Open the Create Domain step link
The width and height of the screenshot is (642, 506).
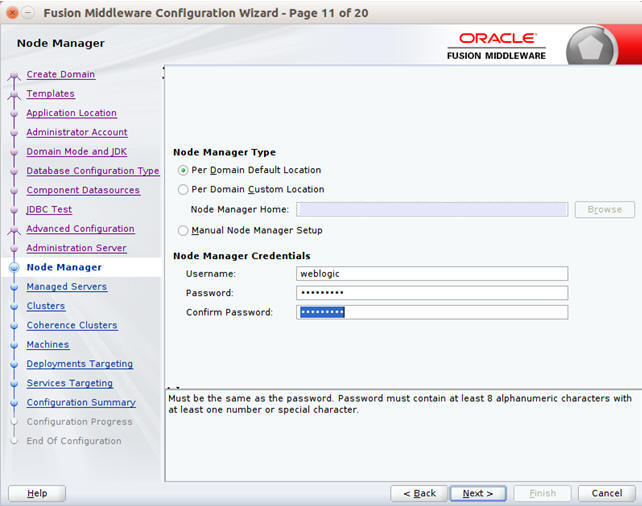61,74
